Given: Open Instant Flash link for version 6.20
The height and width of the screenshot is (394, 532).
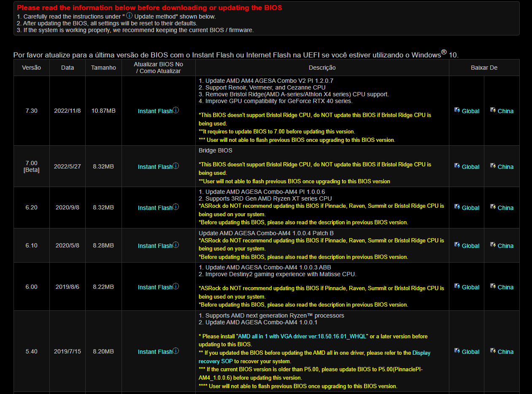Looking at the screenshot, I should tap(155, 208).
